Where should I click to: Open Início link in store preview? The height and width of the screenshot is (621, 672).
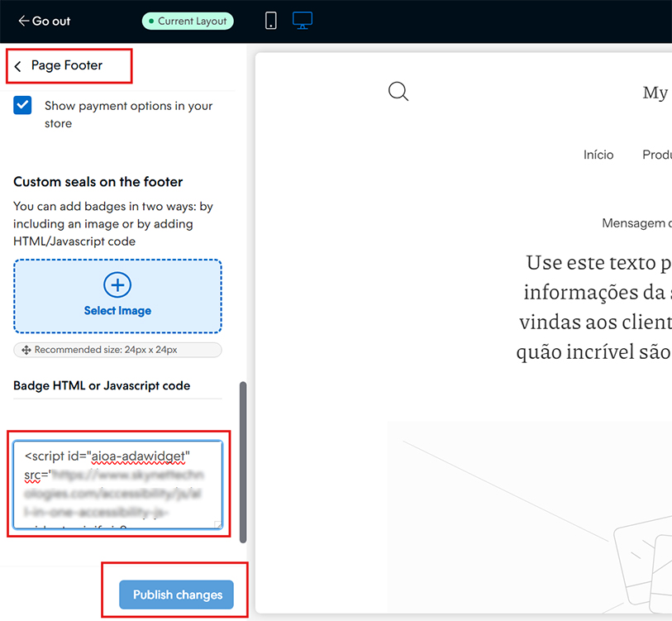click(x=598, y=155)
